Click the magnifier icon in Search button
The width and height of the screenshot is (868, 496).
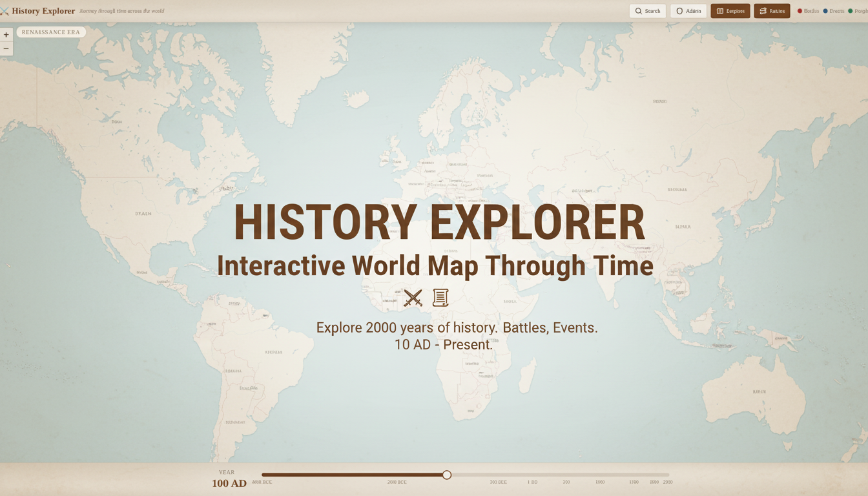click(638, 11)
